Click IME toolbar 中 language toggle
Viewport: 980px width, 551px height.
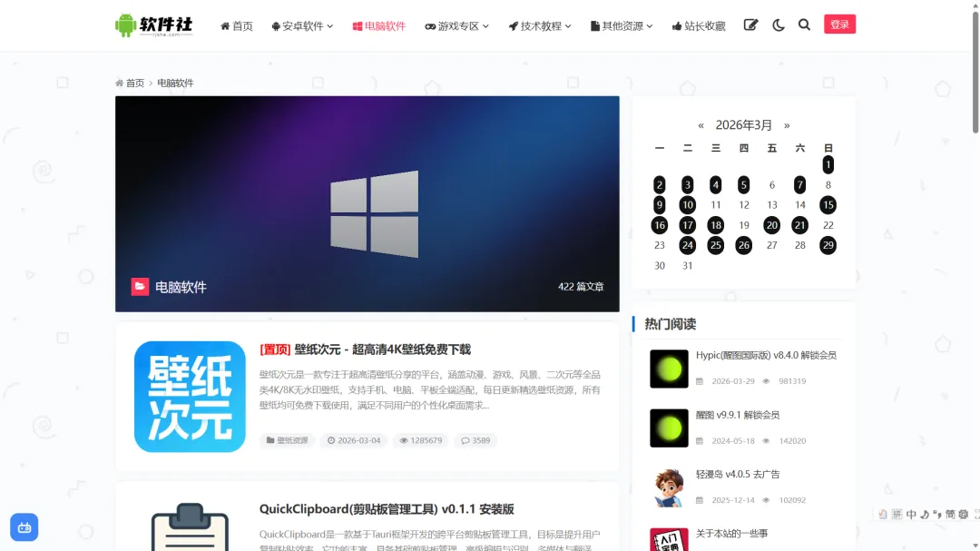(x=911, y=514)
